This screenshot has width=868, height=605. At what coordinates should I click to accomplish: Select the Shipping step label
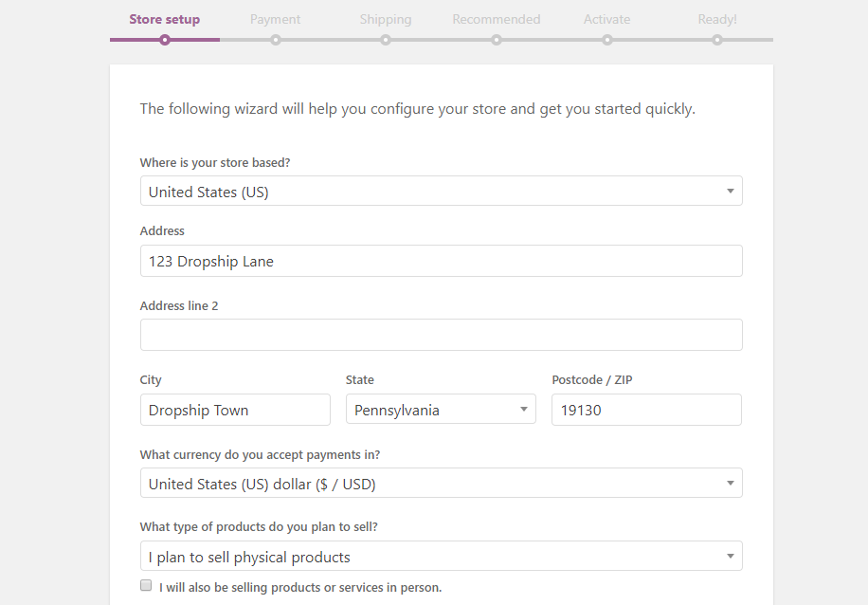tap(386, 19)
